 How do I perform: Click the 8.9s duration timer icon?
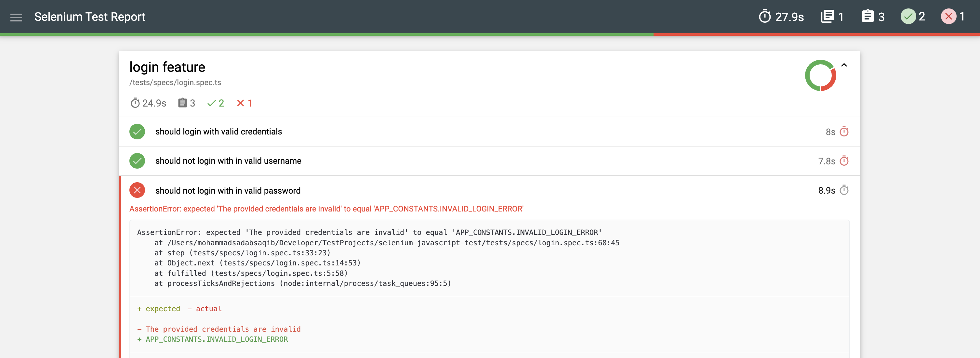click(844, 190)
